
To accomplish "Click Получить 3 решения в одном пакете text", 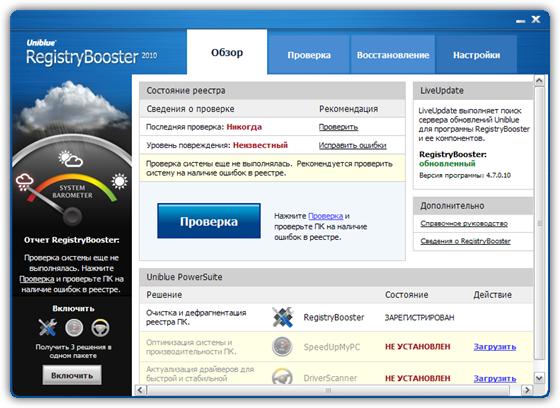I will [x=73, y=351].
